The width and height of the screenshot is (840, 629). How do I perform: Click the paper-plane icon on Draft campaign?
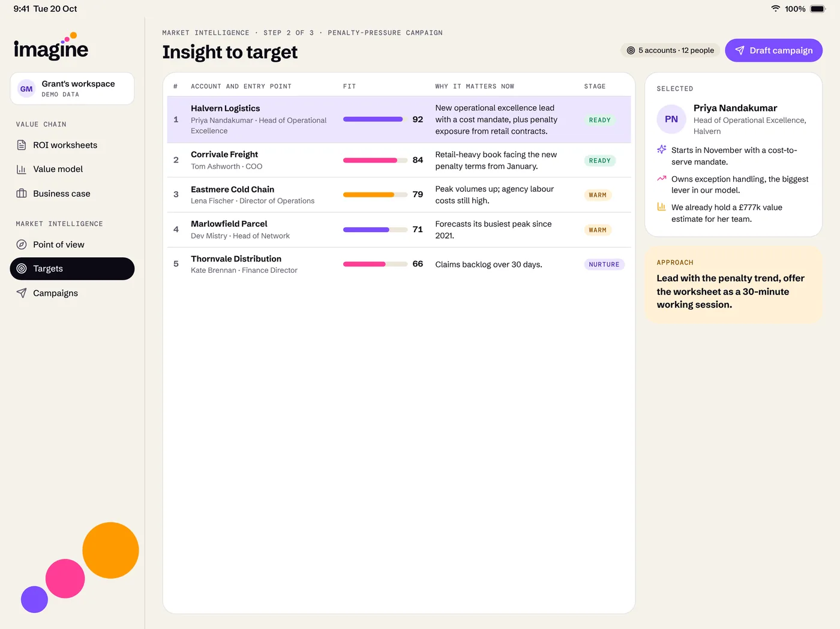740,50
